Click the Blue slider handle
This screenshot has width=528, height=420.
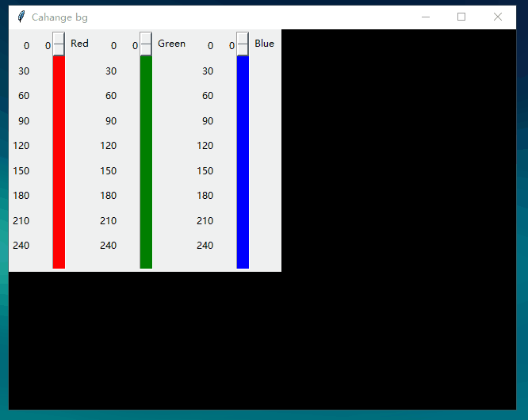click(x=243, y=44)
